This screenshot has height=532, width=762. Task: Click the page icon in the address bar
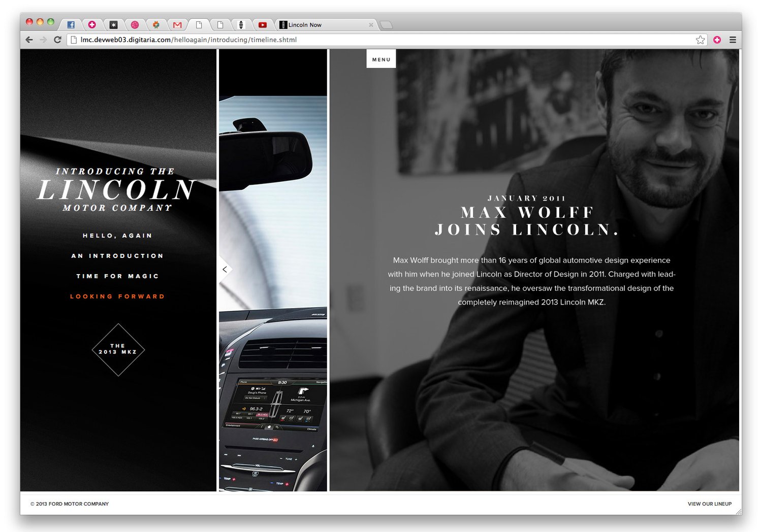point(74,40)
